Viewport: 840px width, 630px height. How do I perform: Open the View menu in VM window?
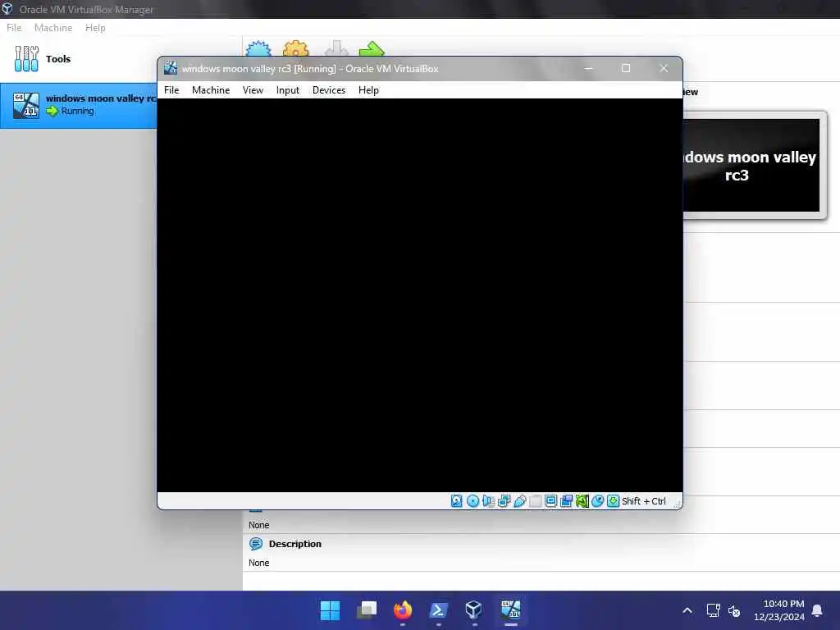253,90
